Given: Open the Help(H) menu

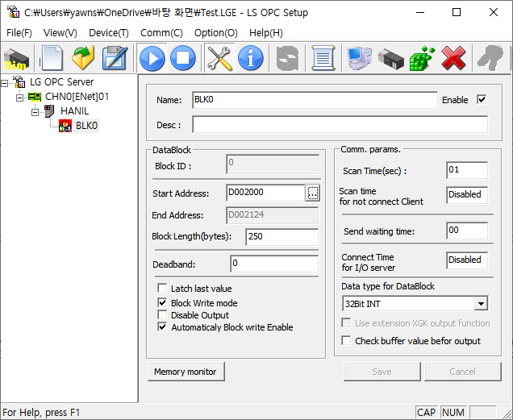Looking at the screenshot, I should (265, 33).
